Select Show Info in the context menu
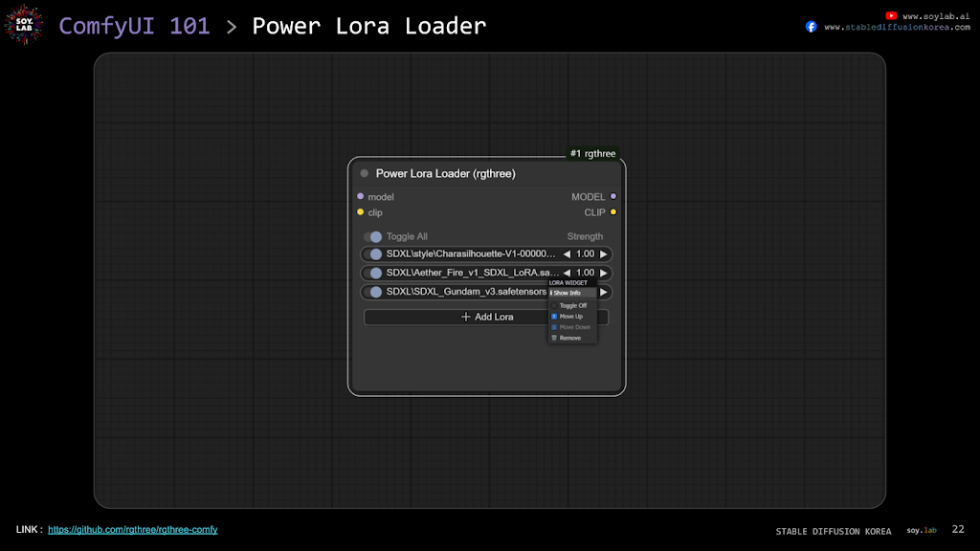Viewport: 980px width, 551px height. point(570,293)
